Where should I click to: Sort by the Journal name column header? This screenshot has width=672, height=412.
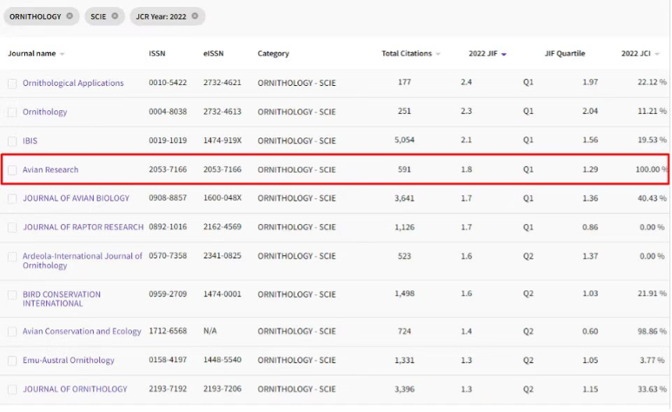(32, 53)
